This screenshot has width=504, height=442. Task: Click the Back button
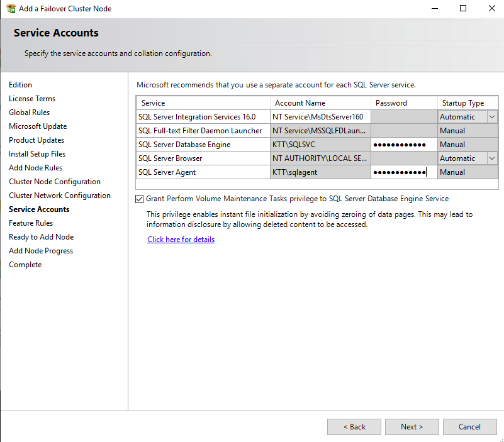pyautogui.click(x=354, y=426)
